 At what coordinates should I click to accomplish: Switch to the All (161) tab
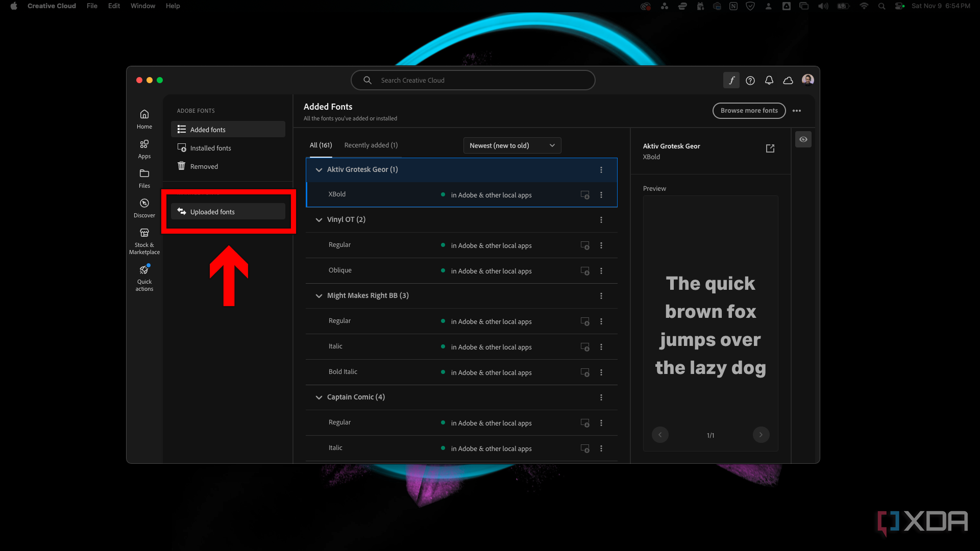pyautogui.click(x=321, y=145)
